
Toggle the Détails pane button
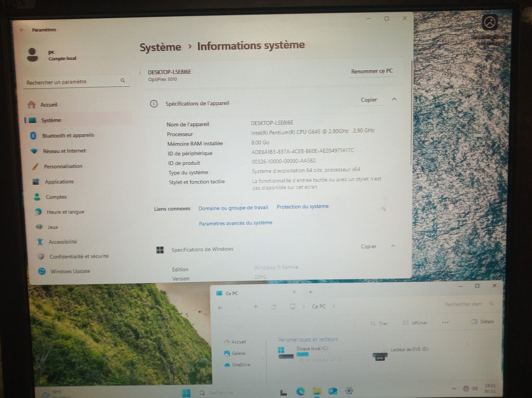tap(482, 322)
